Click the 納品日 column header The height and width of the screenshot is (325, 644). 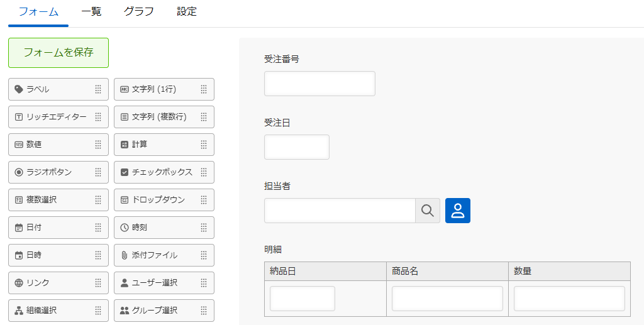[325, 271]
